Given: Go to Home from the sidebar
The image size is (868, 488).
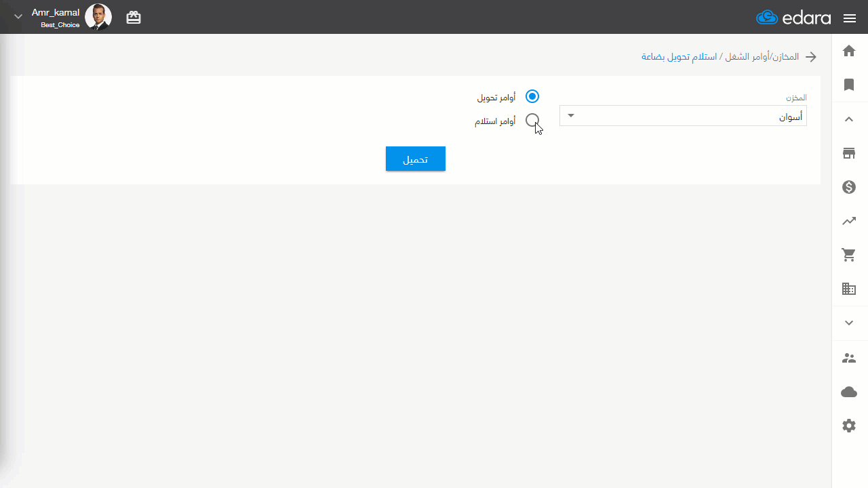Looking at the screenshot, I should (x=849, y=51).
